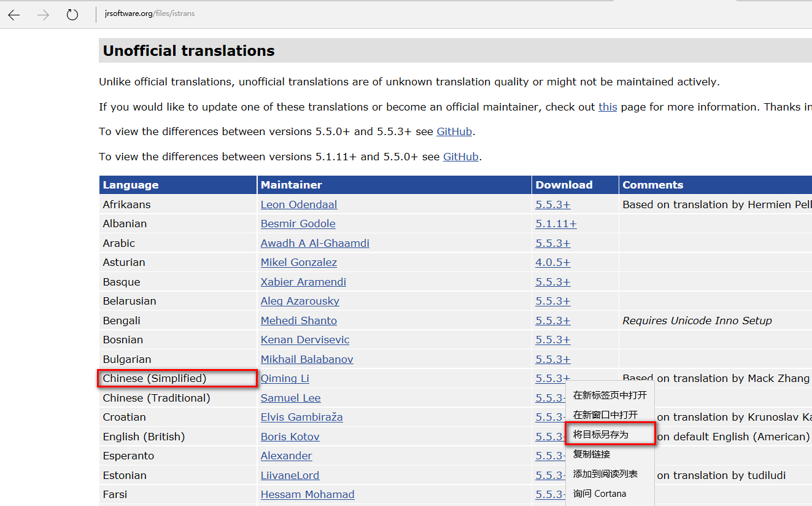Open the GitHub link for 5.5.0+ to 5.5.3+
The width and height of the screenshot is (812, 506).
(x=454, y=131)
